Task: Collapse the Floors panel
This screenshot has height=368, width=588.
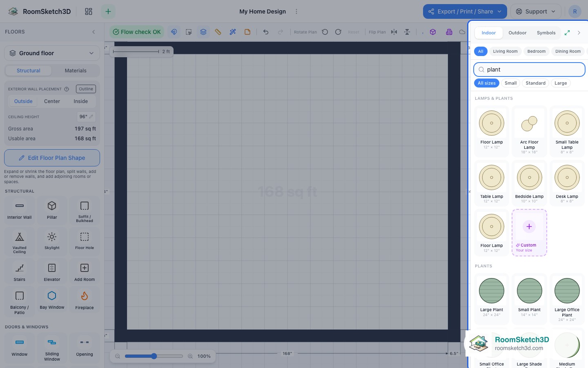Action: click(x=94, y=32)
